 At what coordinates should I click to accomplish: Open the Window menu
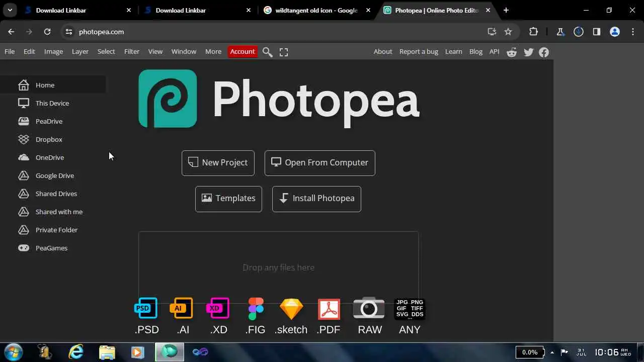click(x=184, y=51)
